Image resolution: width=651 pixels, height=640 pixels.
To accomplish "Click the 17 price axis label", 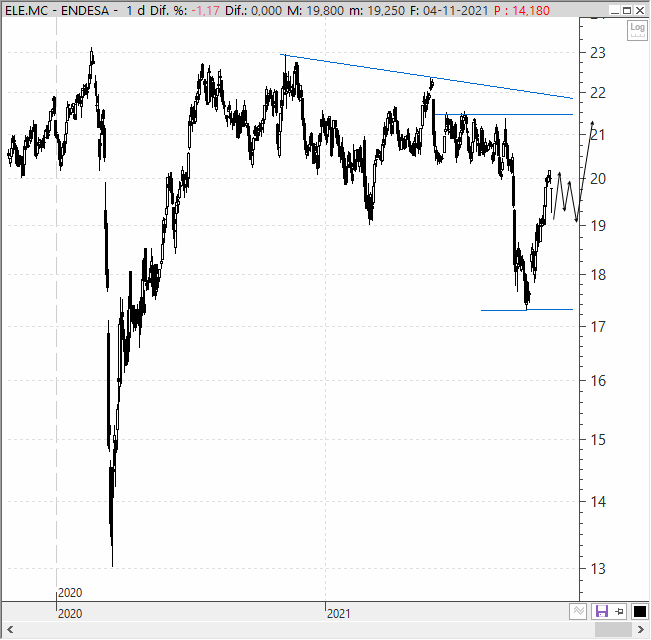I will tap(598, 327).
